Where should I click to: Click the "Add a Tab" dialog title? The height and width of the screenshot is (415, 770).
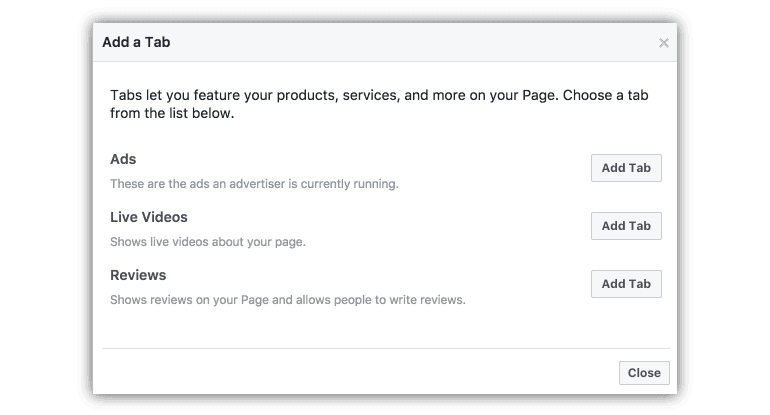click(136, 43)
